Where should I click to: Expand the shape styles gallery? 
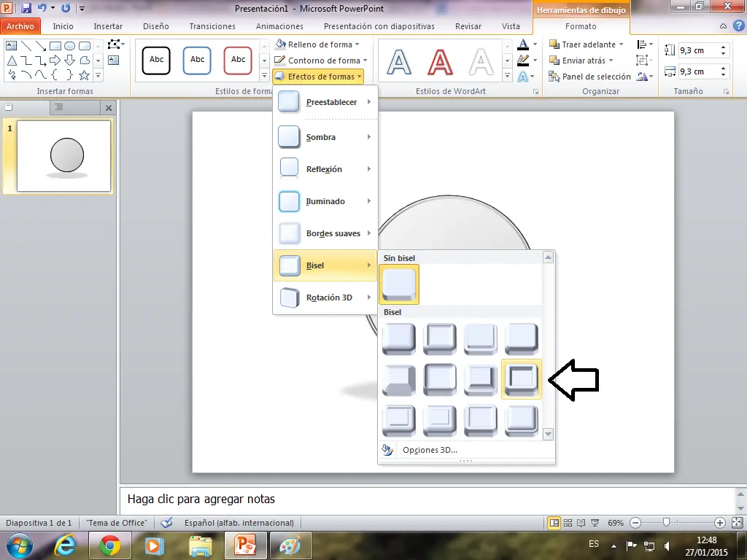click(264, 75)
